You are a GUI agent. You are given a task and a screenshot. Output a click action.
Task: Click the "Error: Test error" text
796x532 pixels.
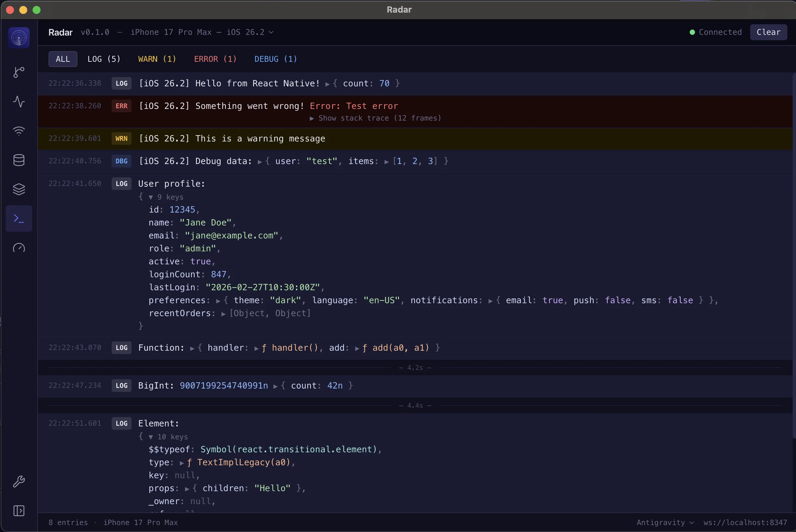(354, 106)
